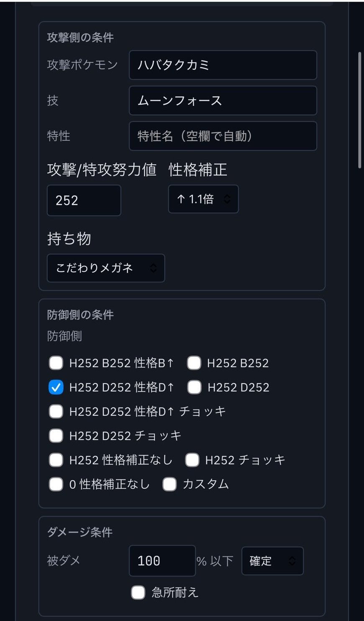This screenshot has height=621, width=364.
Task: Click the empty 特性 input field
Action: (x=222, y=136)
